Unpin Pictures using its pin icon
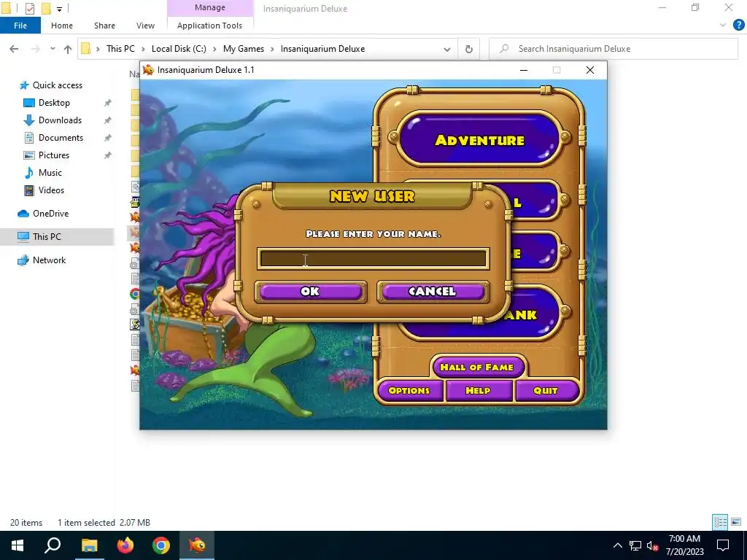The height and width of the screenshot is (560, 747). (x=108, y=155)
